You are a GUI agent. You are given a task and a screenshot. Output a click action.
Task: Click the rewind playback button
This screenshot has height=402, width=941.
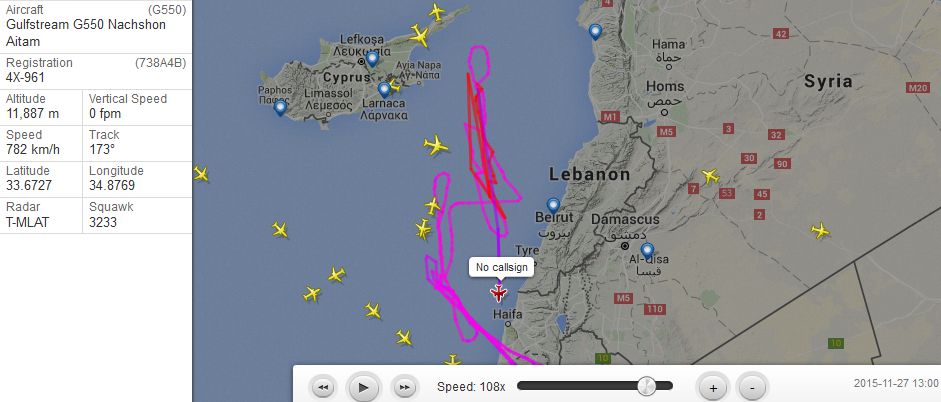point(323,387)
